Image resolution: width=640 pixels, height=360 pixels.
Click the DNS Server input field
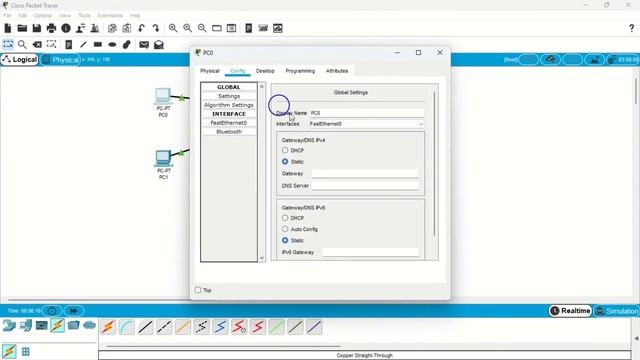pyautogui.click(x=365, y=186)
